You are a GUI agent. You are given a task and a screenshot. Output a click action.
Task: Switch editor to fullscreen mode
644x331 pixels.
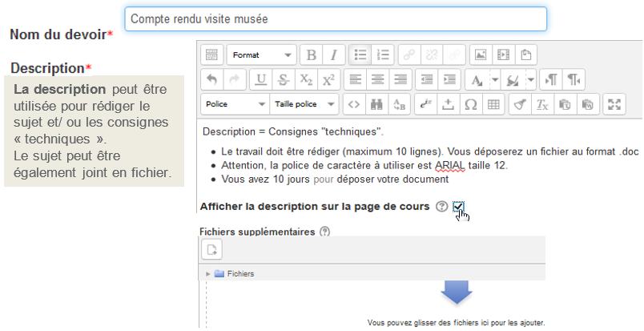coord(614,104)
